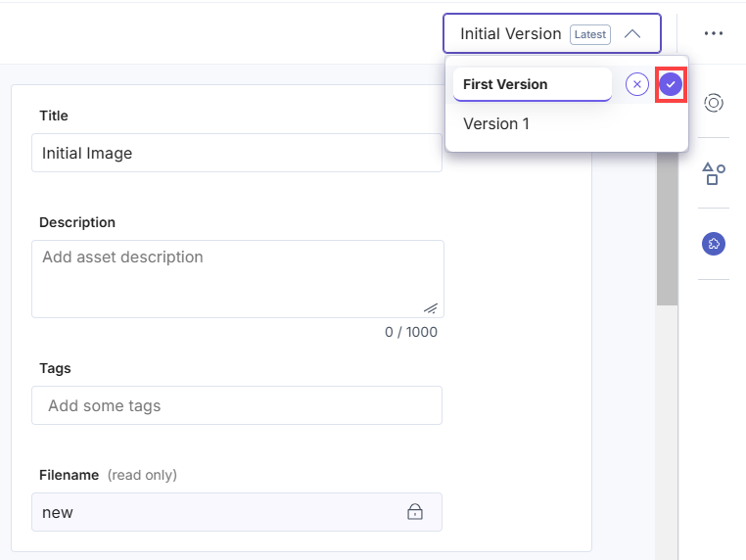Open the puzzle piece extensions icon
Viewport: 746px width, 560px height.
713,243
